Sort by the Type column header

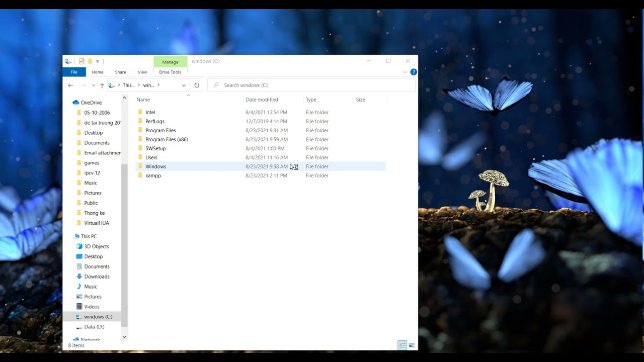tap(329, 100)
